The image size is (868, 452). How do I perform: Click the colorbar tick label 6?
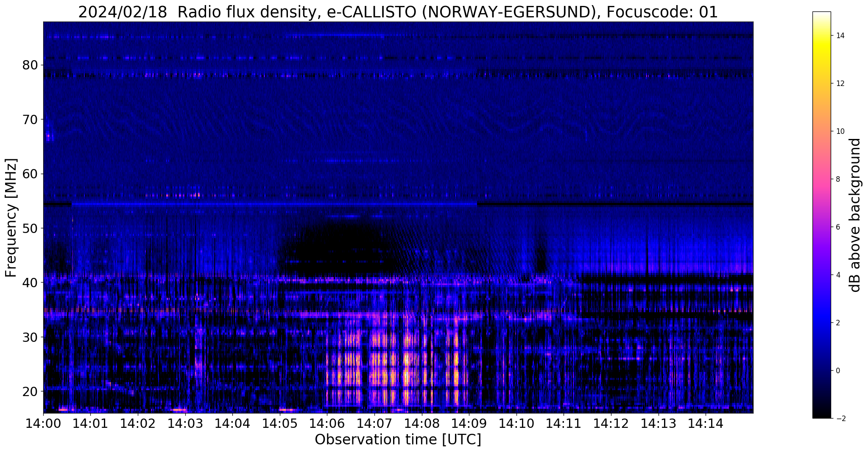coord(838,227)
